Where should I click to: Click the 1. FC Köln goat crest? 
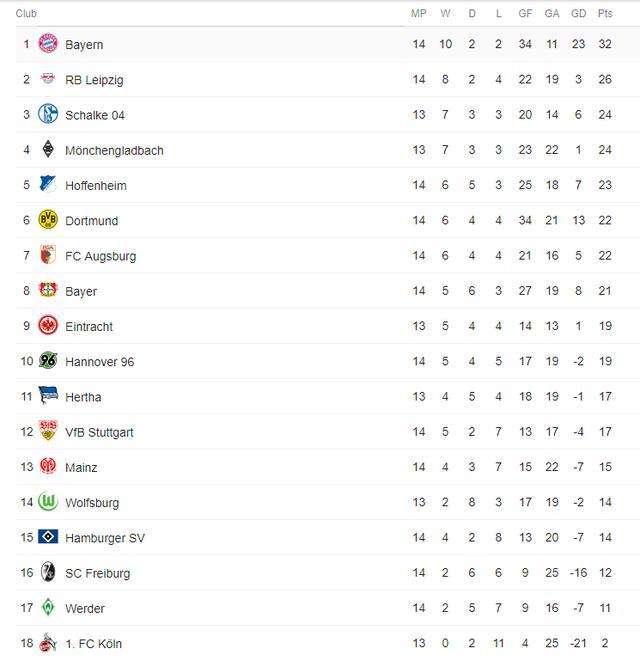click(48, 642)
